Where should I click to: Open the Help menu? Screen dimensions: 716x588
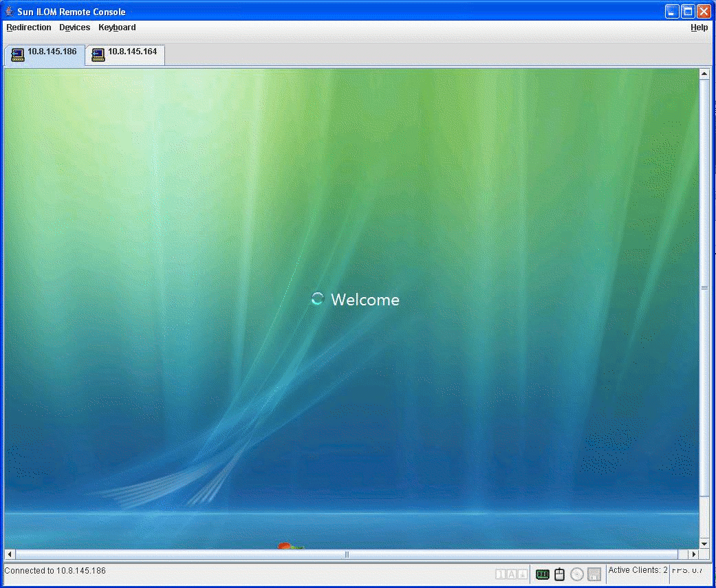tap(699, 28)
